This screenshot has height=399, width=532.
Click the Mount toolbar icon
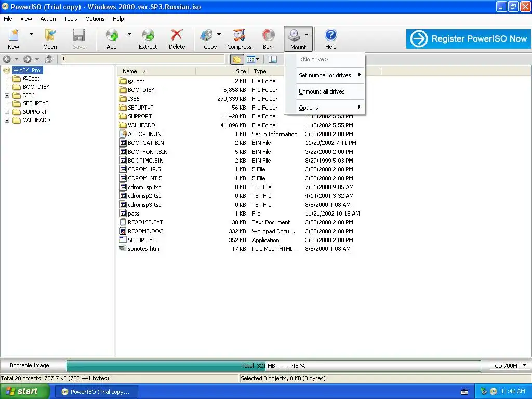tap(295, 35)
